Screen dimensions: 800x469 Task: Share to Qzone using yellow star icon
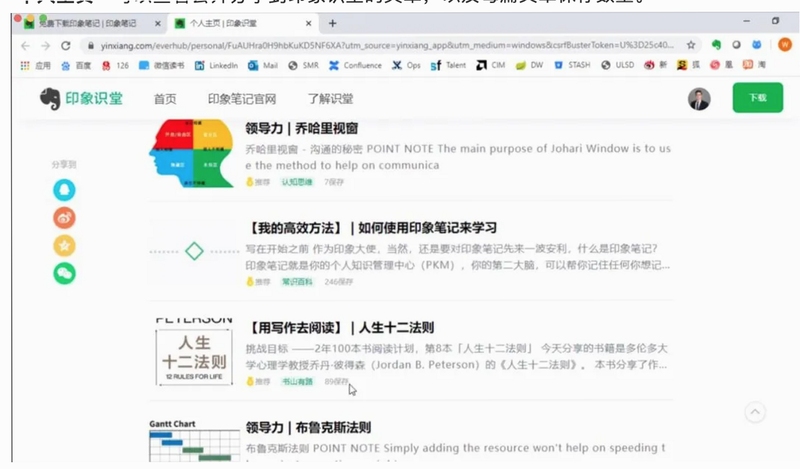64,246
